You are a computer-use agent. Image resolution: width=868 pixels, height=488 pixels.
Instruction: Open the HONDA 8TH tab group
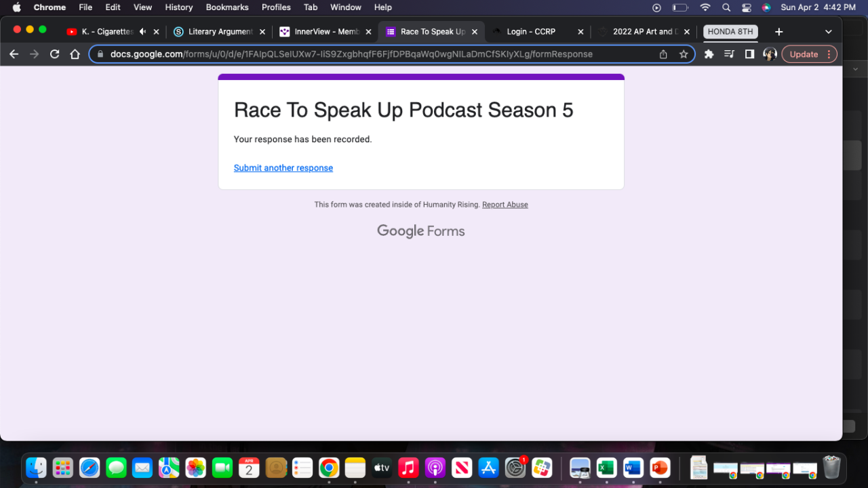click(730, 32)
